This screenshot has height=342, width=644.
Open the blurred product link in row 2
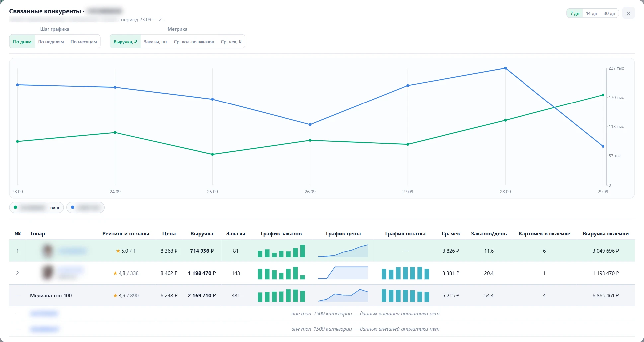(71, 270)
